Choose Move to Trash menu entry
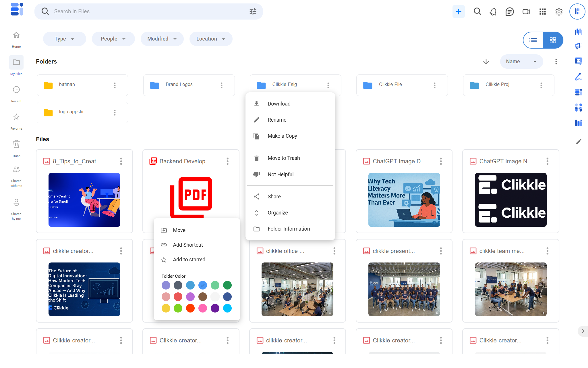Screen dimensions: 588x368 284,158
